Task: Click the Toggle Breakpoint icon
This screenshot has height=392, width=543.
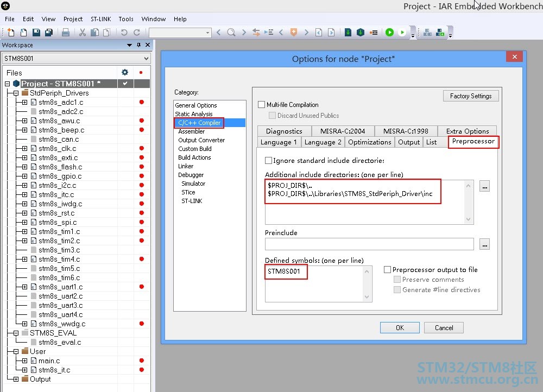Action: click(374, 33)
